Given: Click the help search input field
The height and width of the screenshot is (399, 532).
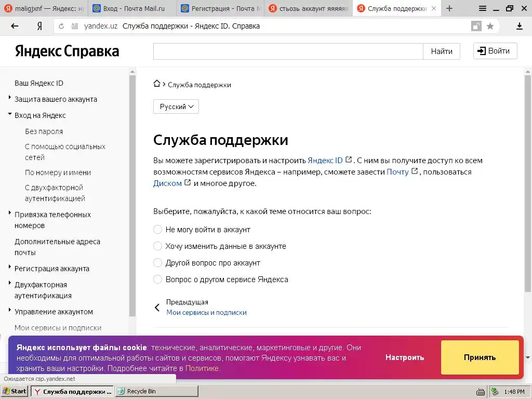Looking at the screenshot, I should (288, 51).
